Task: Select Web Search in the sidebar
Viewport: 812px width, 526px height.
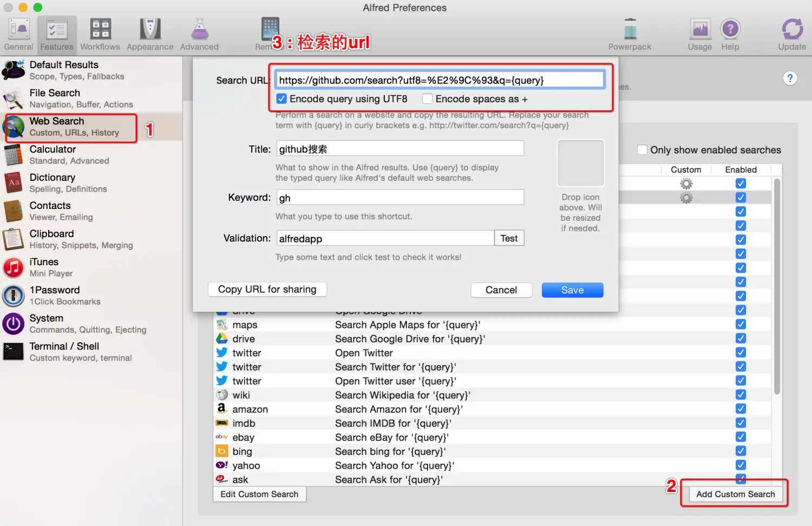Action: point(91,127)
